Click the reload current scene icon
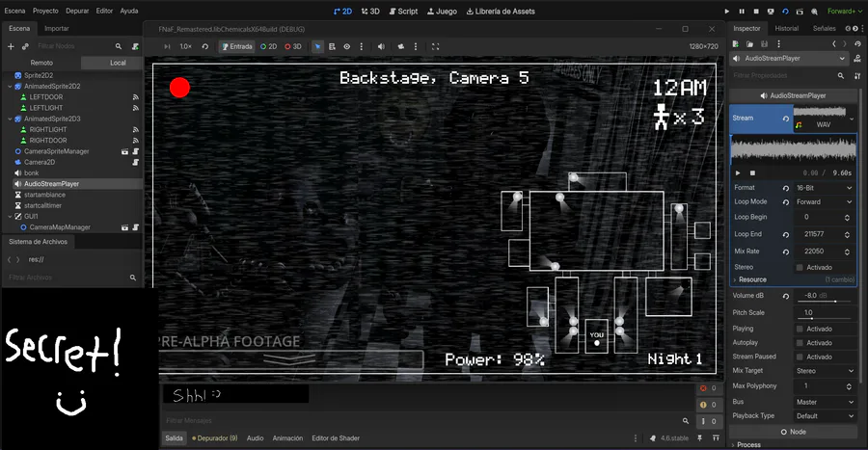Image resolution: width=868 pixels, height=450 pixels. [785, 11]
